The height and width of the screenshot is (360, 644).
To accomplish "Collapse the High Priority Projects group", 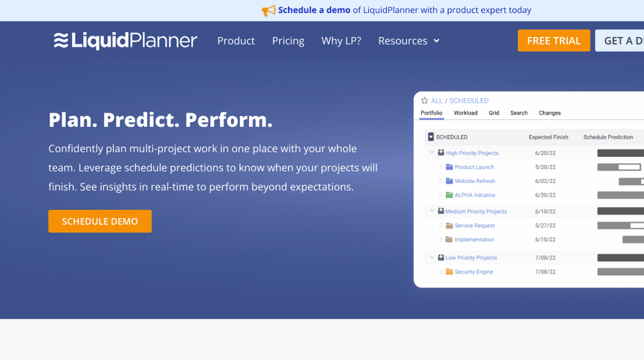I will tap(432, 152).
